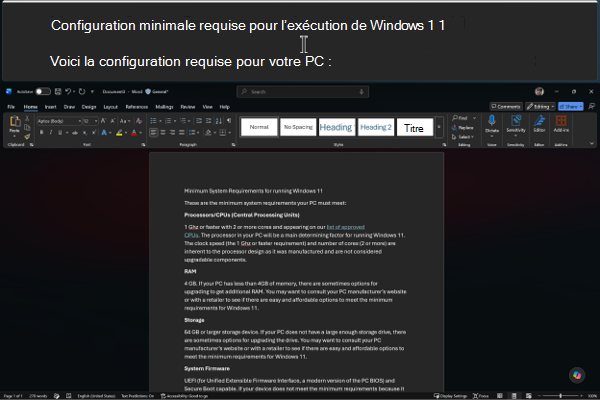Open the Customize Quick Access Toolbar arrow
The image size is (600, 400).
coord(92,91)
